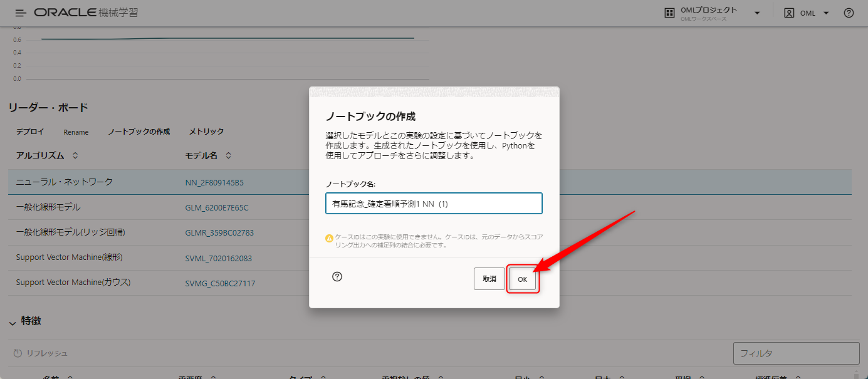
Task: Click the フィルタ filter input field
Action: pyautogui.click(x=796, y=353)
